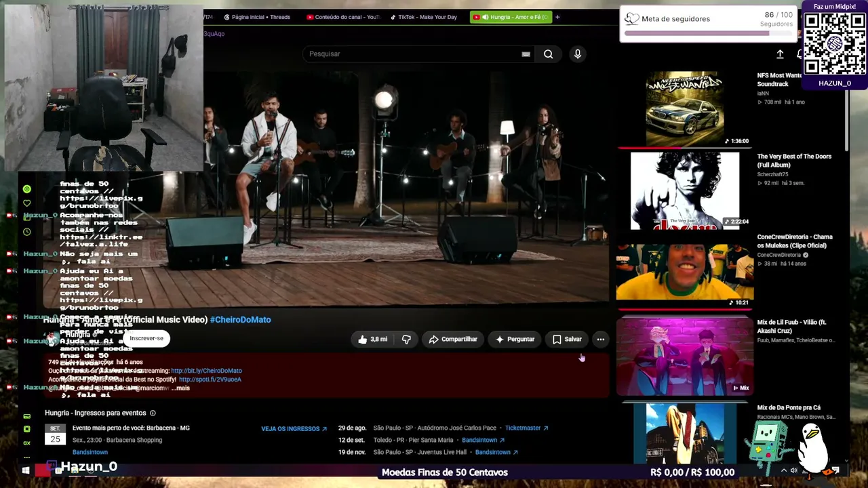Image resolution: width=868 pixels, height=488 pixels.
Task: Open the CPU chip icon in browser sidebar
Action: click(27, 429)
